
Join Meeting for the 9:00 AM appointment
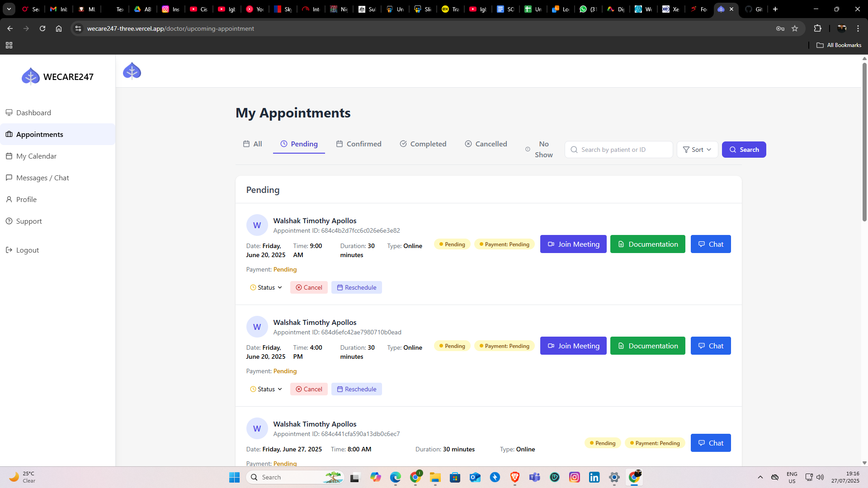[x=573, y=244]
